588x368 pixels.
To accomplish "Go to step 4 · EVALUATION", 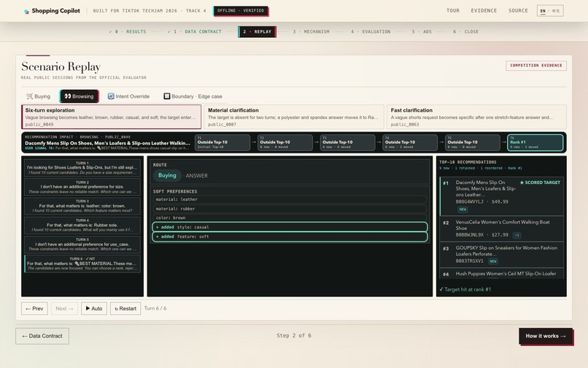I will pyautogui.click(x=371, y=32).
